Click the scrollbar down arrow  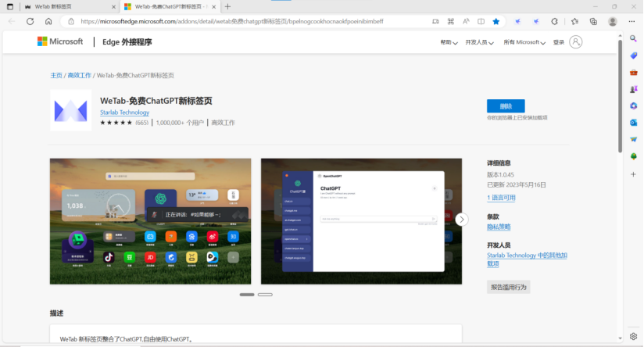[620, 338]
